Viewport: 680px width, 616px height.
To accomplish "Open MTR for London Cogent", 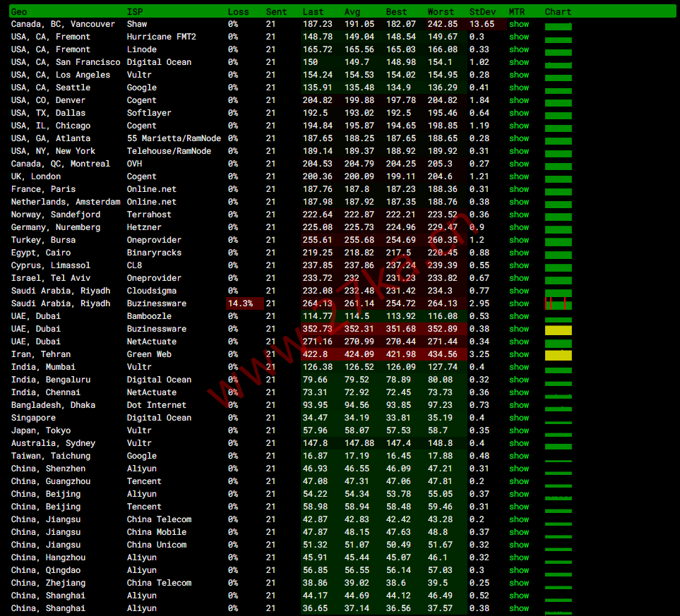I will pyautogui.click(x=519, y=176).
